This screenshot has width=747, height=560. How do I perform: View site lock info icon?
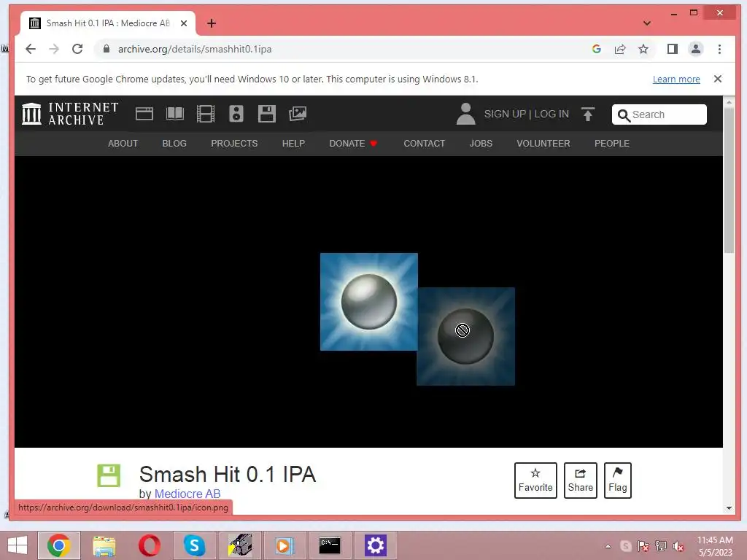[x=107, y=49]
